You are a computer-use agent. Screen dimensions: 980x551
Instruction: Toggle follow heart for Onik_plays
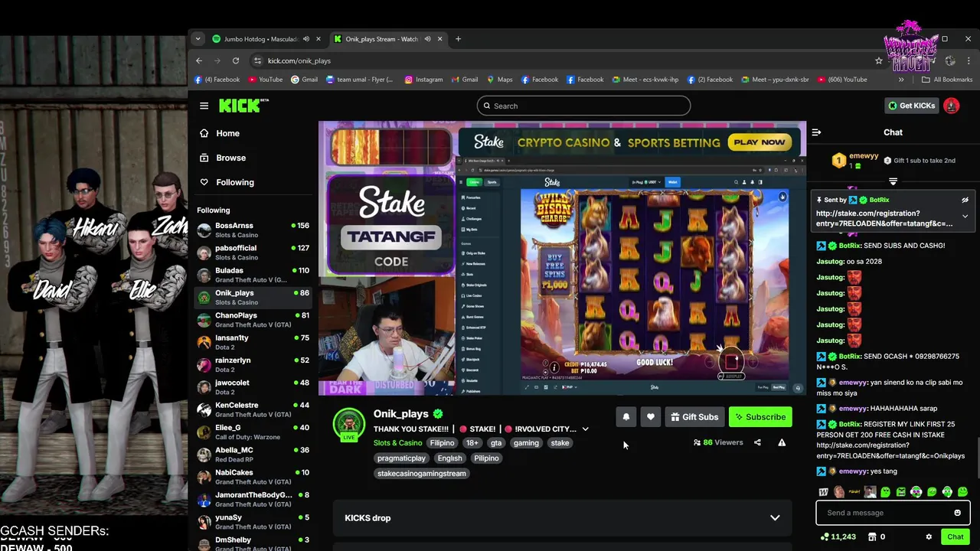[650, 417]
